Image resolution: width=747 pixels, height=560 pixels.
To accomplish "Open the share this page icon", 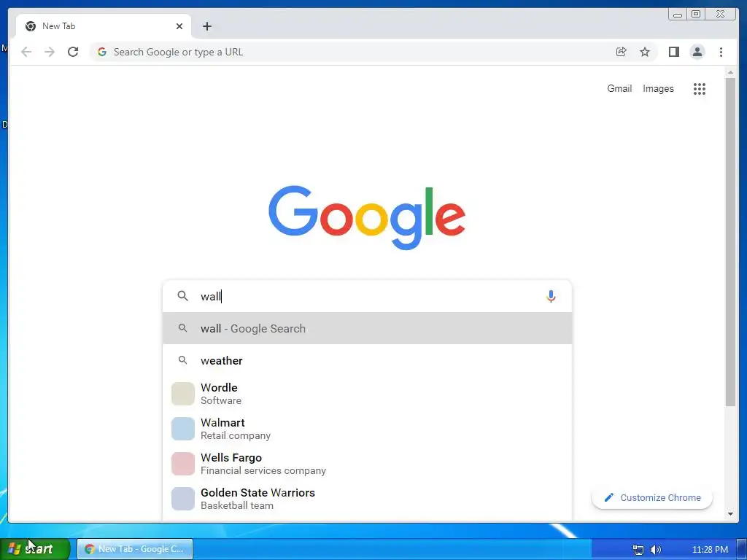I will tap(621, 52).
